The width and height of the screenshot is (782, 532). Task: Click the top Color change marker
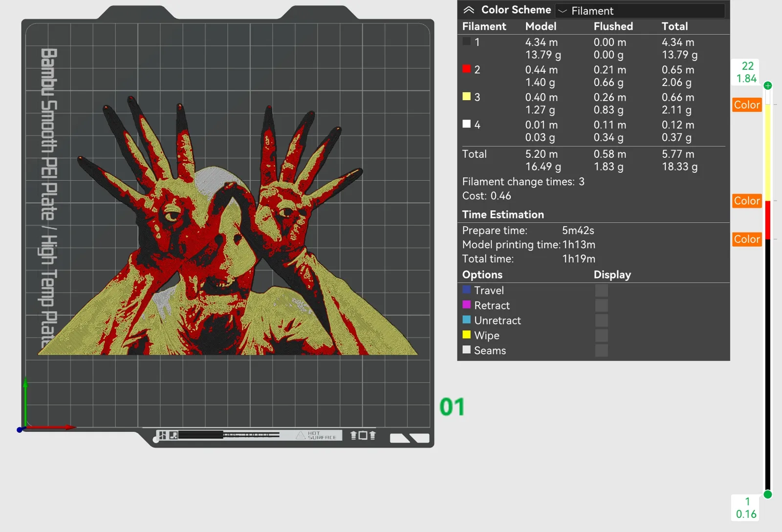pos(747,105)
